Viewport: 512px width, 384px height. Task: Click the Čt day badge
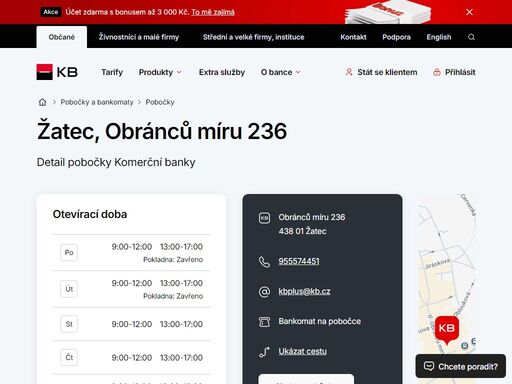tap(69, 357)
